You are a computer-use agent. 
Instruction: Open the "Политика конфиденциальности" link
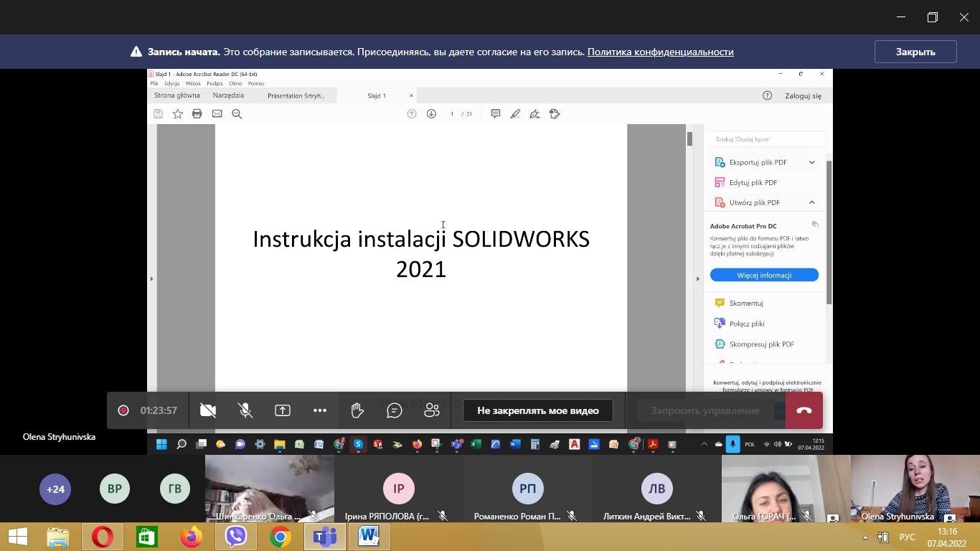click(660, 52)
